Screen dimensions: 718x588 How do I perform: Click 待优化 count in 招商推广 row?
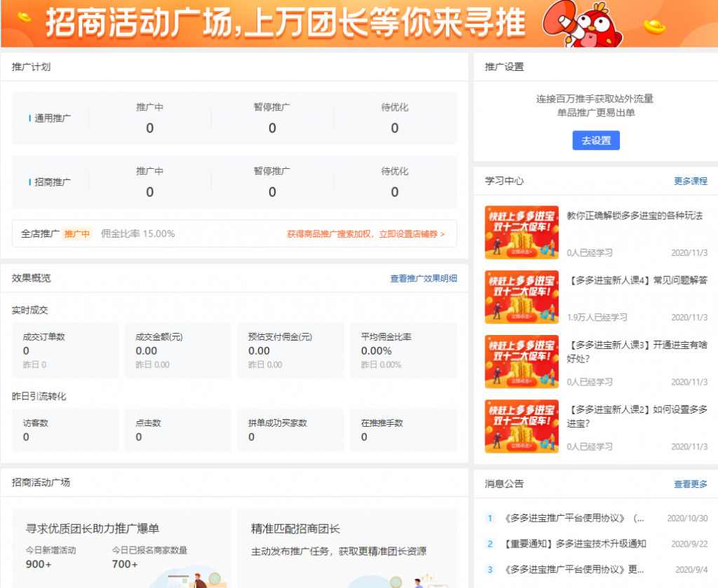coord(395,192)
